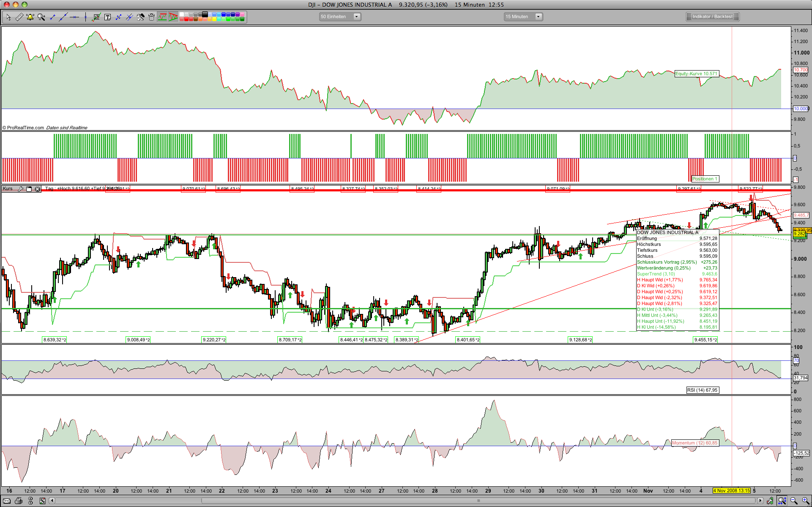The image size is (812, 507).
Task: Click the printer icon in bottom bar
Action: [18, 501]
